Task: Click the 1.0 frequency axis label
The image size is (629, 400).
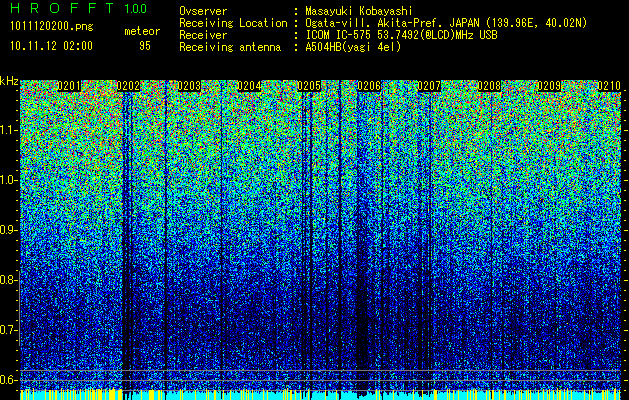Action: click(x=9, y=180)
